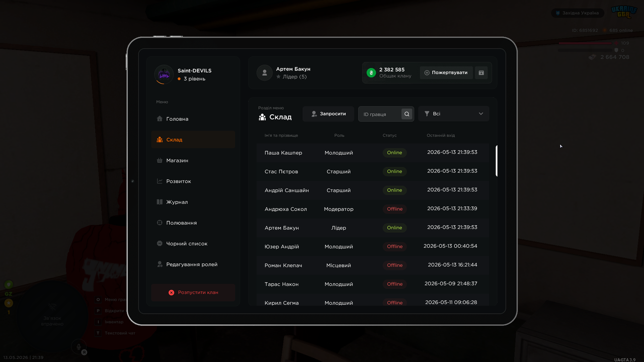Click the red X icon in Розпустити клан
This screenshot has height=362, width=644.
click(171, 292)
